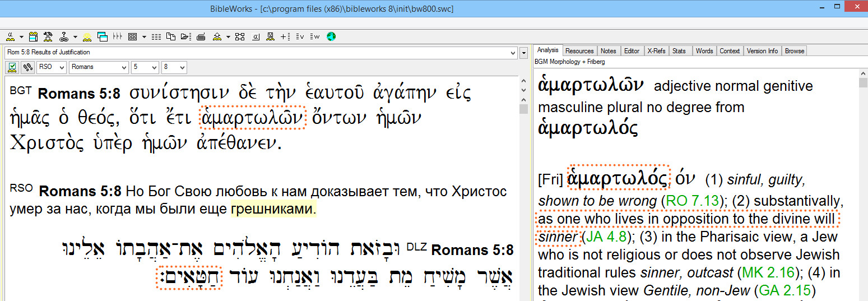This screenshot has height=301, width=868.
Task: Click the cascading windows icon
Action: click(102, 37)
